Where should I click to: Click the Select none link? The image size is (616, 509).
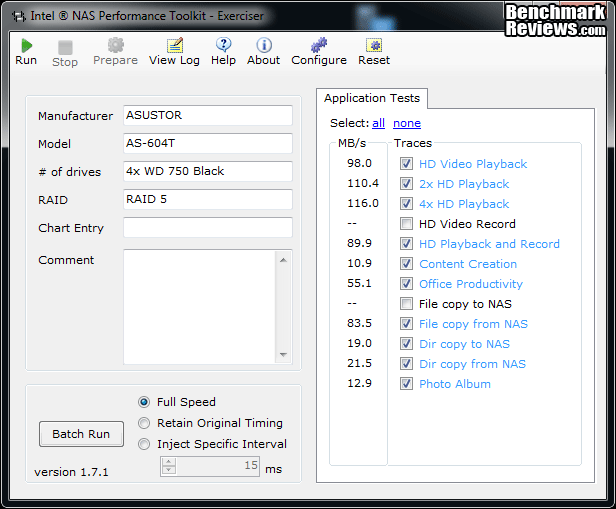point(407,123)
